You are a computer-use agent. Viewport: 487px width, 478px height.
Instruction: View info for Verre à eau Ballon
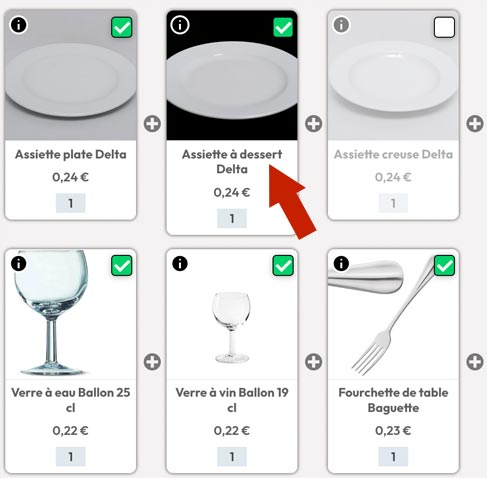tap(19, 264)
